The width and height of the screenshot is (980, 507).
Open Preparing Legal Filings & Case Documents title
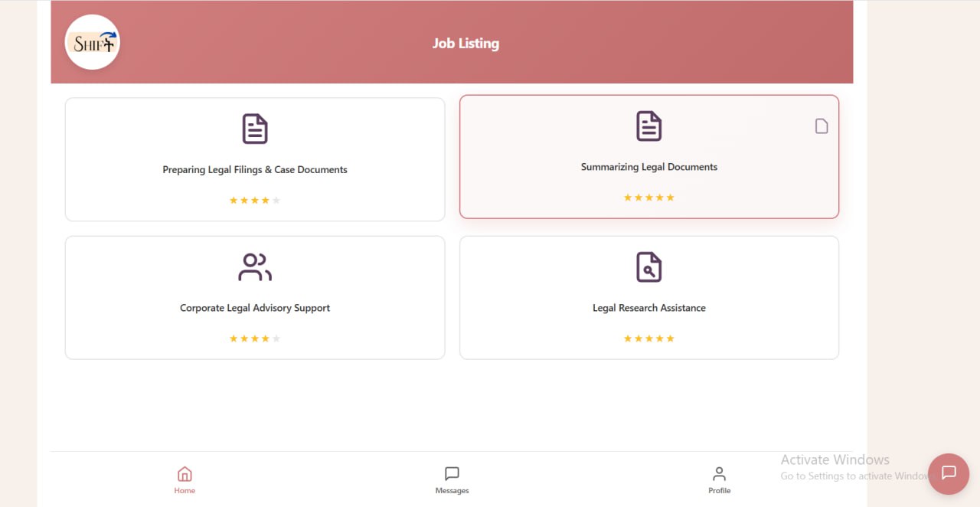pyautogui.click(x=255, y=170)
